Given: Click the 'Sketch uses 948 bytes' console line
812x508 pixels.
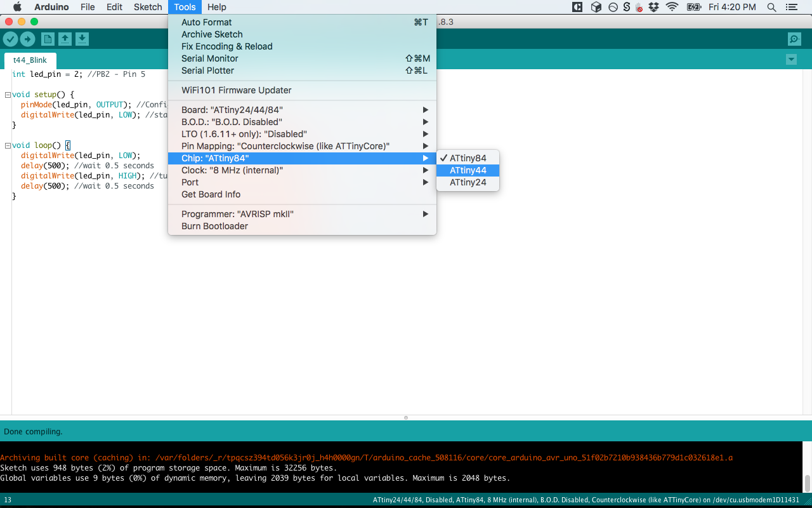Looking at the screenshot, I should [169, 467].
